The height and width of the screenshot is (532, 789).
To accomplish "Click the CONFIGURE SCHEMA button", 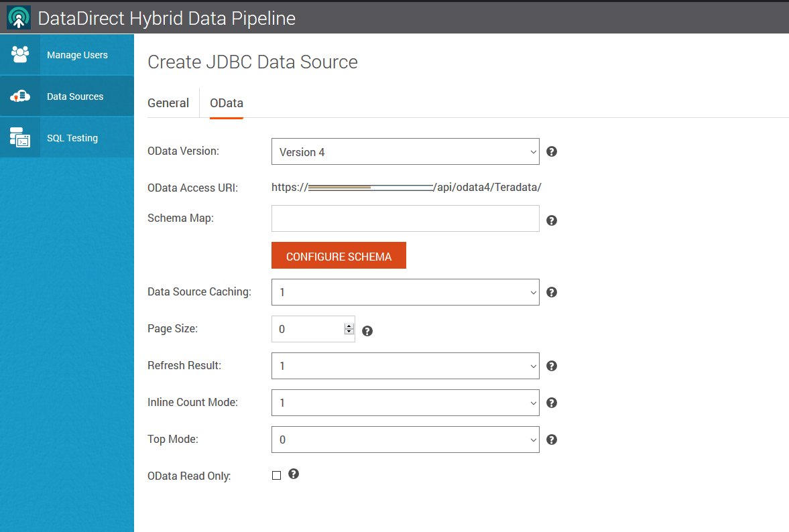I will [x=339, y=255].
